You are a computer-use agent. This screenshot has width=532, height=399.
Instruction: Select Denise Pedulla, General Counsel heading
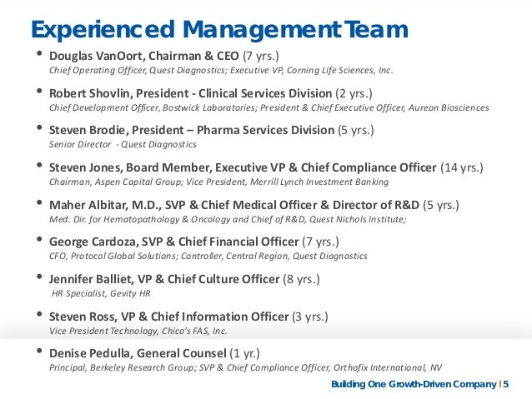pyautogui.click(x=154, y=353)
